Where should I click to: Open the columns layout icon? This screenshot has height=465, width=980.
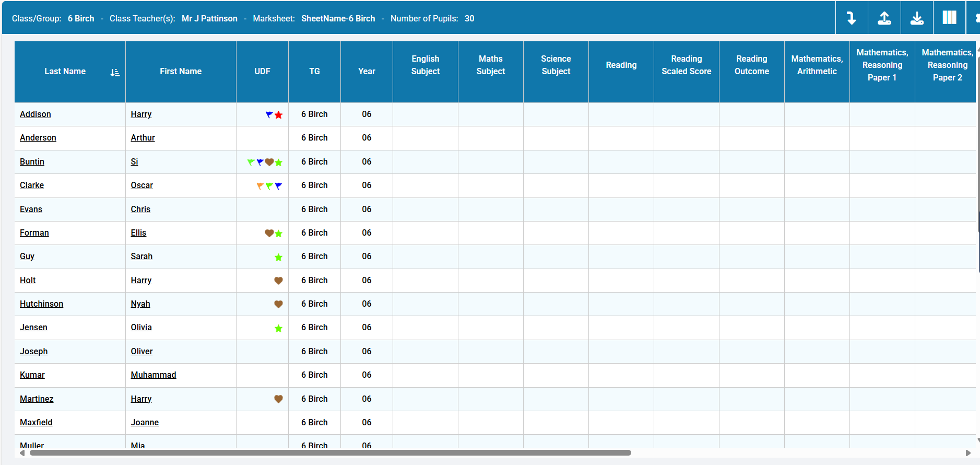949,18
